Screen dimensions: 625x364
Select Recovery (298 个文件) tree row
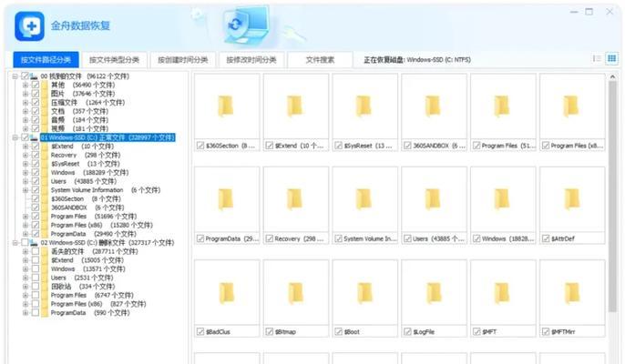(x=86, y=155)
